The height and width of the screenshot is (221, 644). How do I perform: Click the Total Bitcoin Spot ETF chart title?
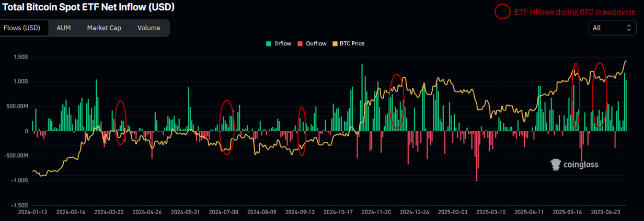(88, 7)
